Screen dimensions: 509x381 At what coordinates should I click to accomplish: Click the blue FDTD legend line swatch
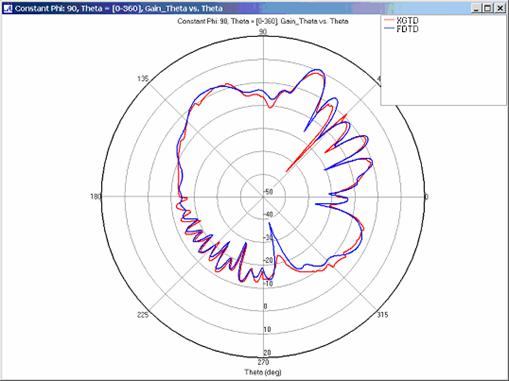tap(389, 29)
